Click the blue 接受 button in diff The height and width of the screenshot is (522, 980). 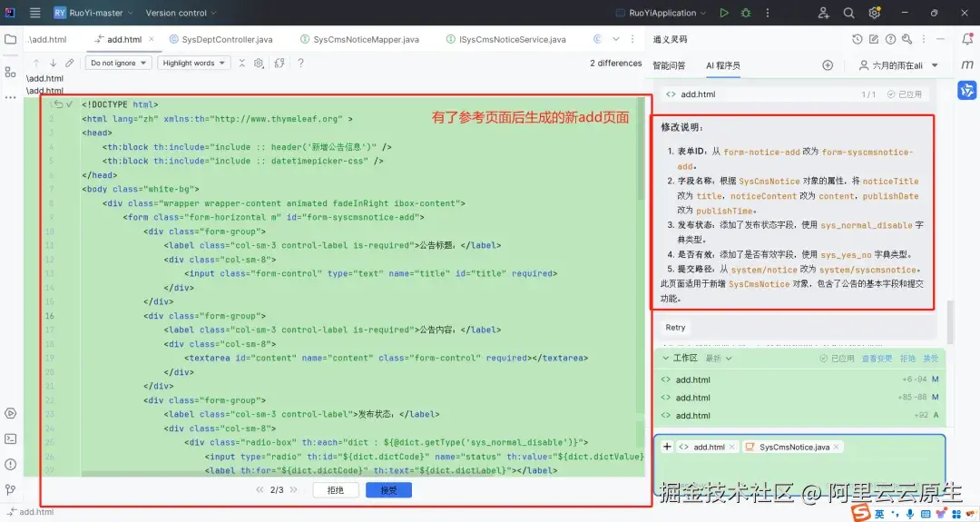pos(388,490)
